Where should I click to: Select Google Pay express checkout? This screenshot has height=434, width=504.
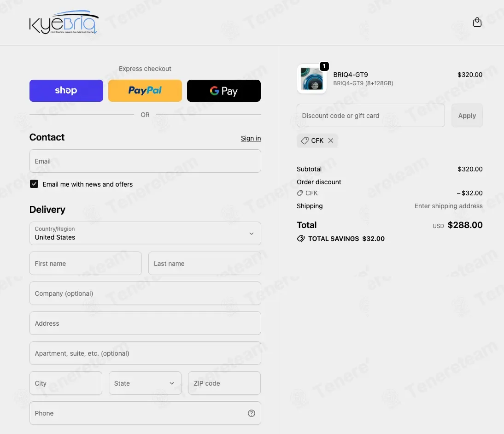(x=224, y=91)
